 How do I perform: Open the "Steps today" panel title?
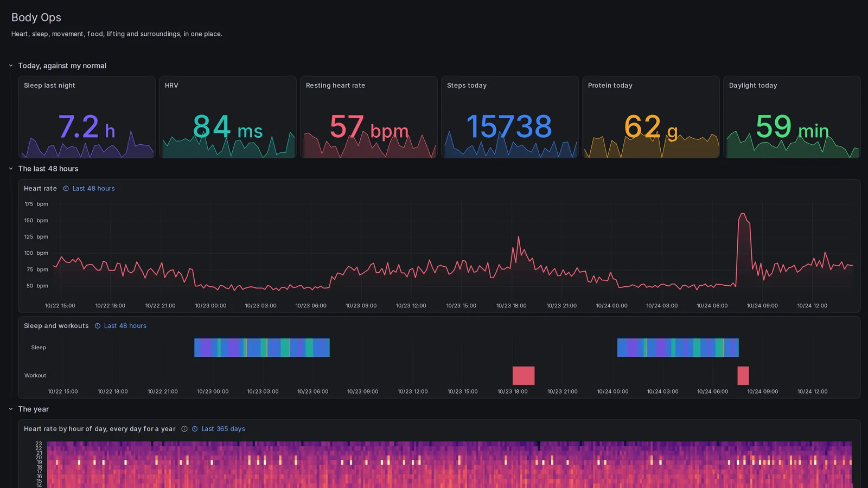point(467,86)
